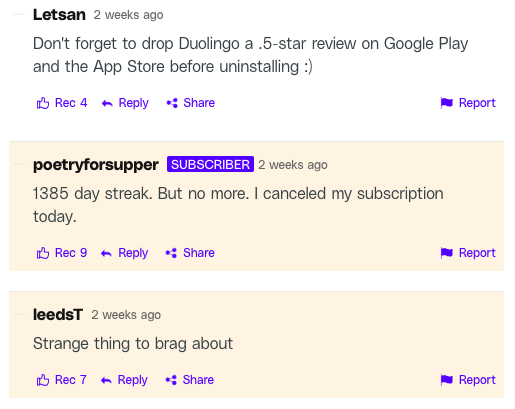Image resolution: width=515 pixels, height=409 pixels.
Task: Open poetryforsupper's profile name
Action: pyautogui.click(x=96, y=165)
